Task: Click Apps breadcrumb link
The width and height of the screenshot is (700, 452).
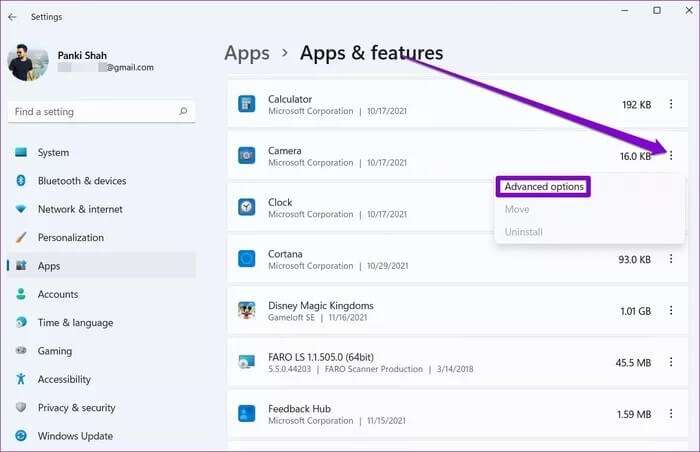Action: (x=247, y=53)
